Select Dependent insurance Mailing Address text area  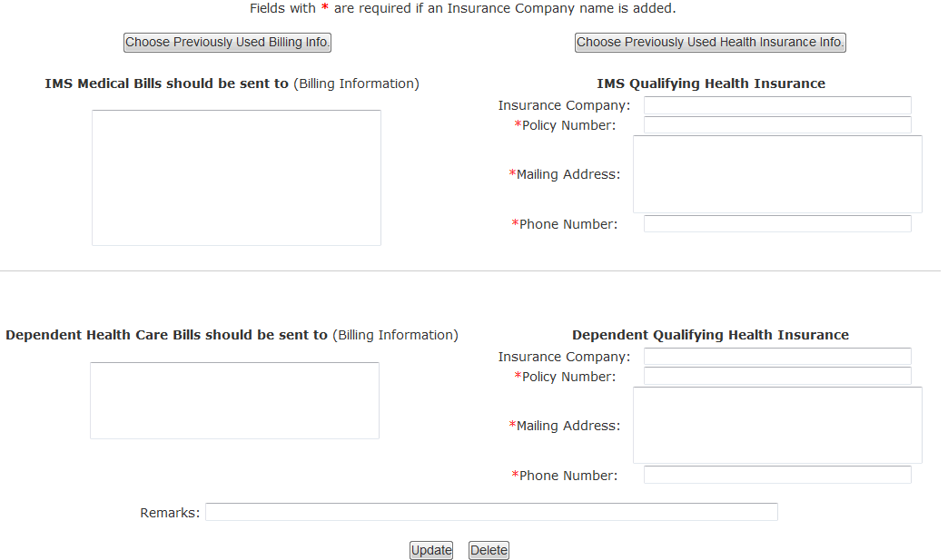[x=777, y=426]
